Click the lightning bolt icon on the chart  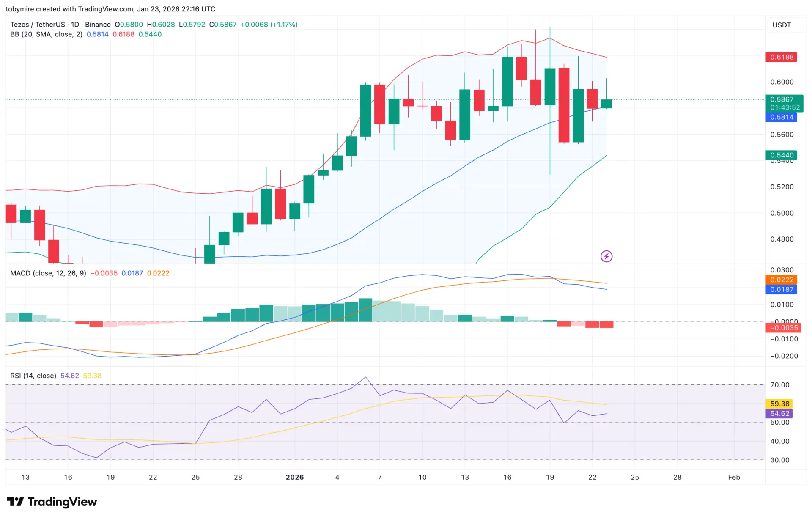(606, 256)
